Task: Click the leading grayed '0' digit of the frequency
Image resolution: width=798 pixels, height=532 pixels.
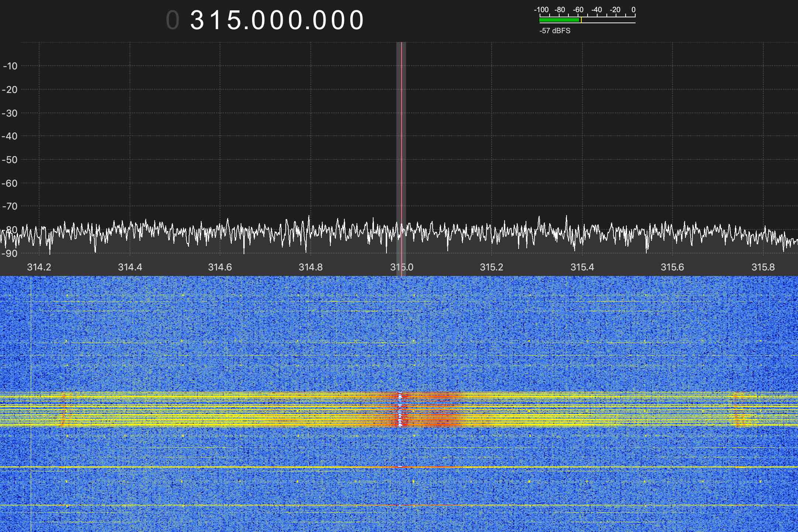Action: click(172, 19)
